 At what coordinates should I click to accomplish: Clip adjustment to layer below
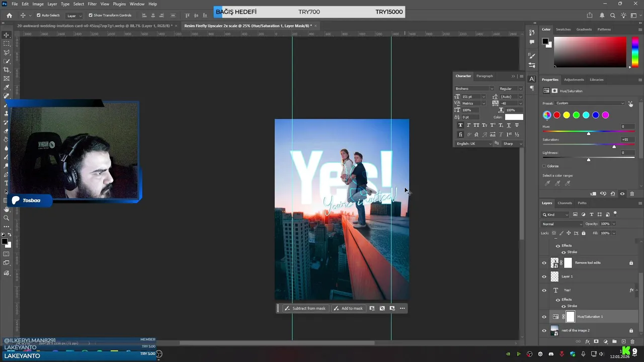pos(593,194)
